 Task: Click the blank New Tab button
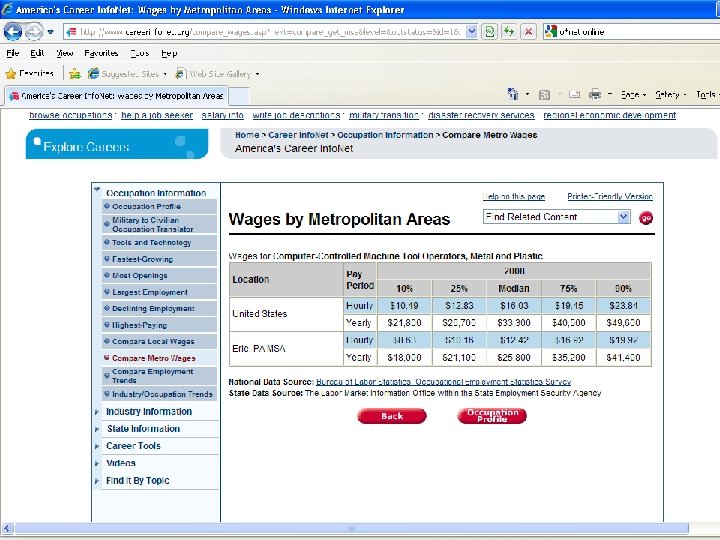coord(239,96)
